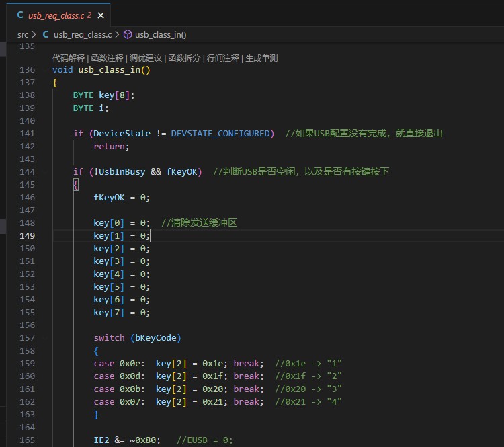Click 'case 0x0d:' label
The image size is (504, 447).
(x=119, y=376)
